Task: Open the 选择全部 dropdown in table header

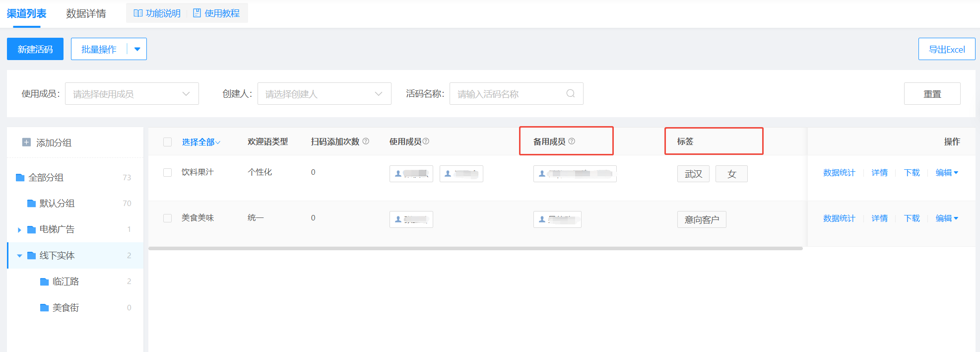Action: 201,142
